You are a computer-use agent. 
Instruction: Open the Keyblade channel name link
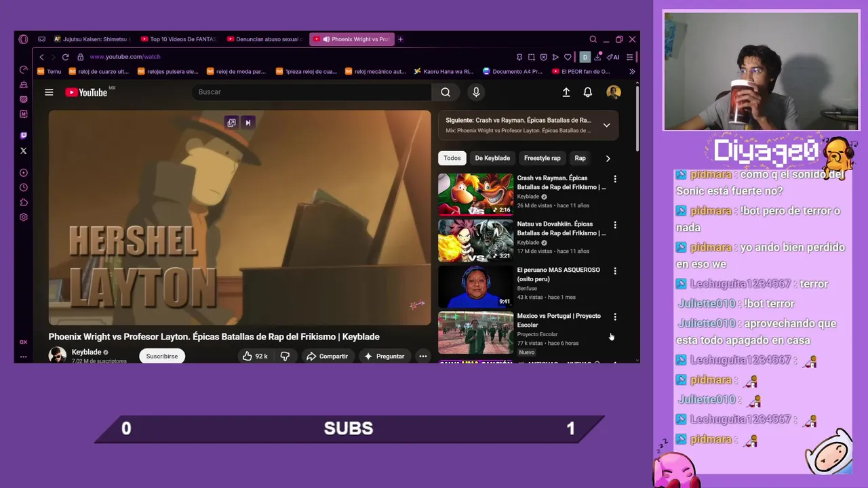(86, 352)
